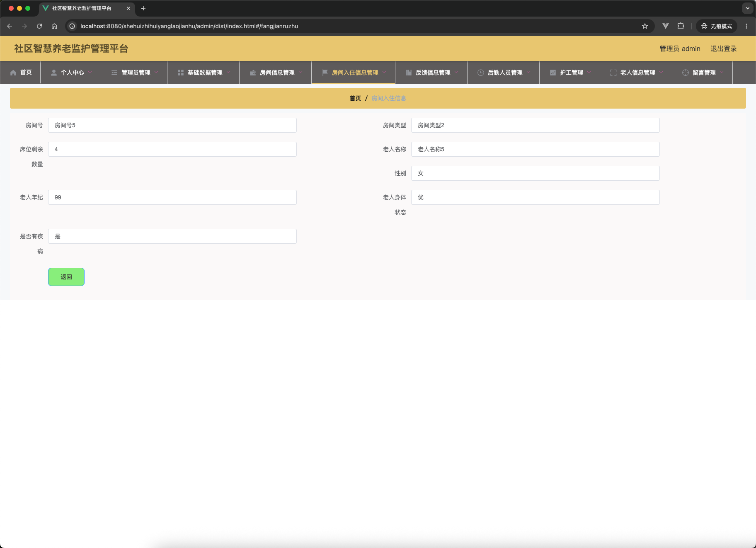Click the person icon beside 个人中心

pyautogui.click(x=54, y=73)
